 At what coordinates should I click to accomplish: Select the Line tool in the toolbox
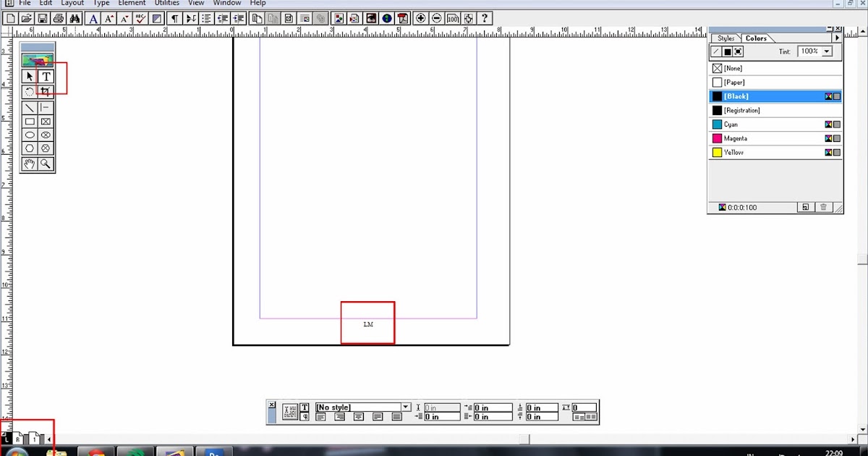coord(30,108)
